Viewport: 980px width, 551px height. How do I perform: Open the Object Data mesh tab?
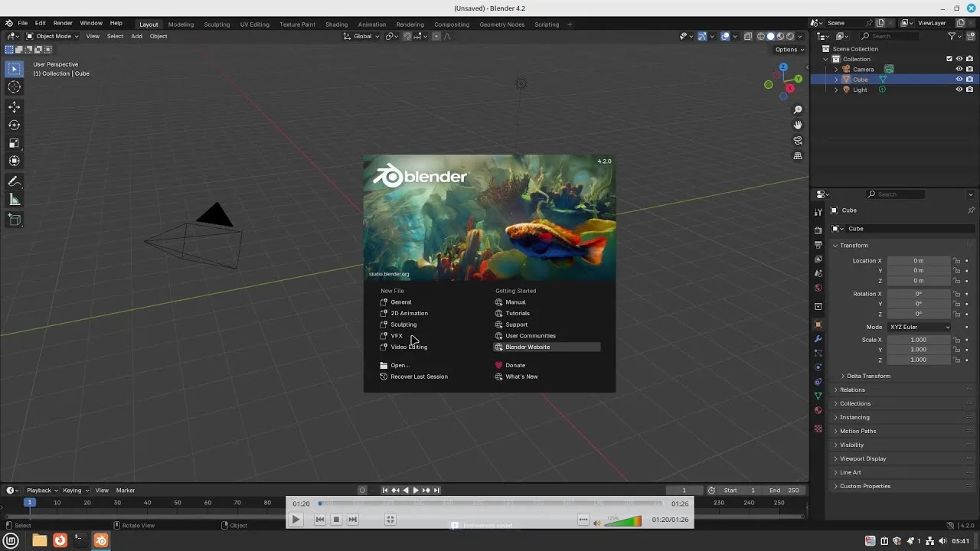(x=818, y=396)
